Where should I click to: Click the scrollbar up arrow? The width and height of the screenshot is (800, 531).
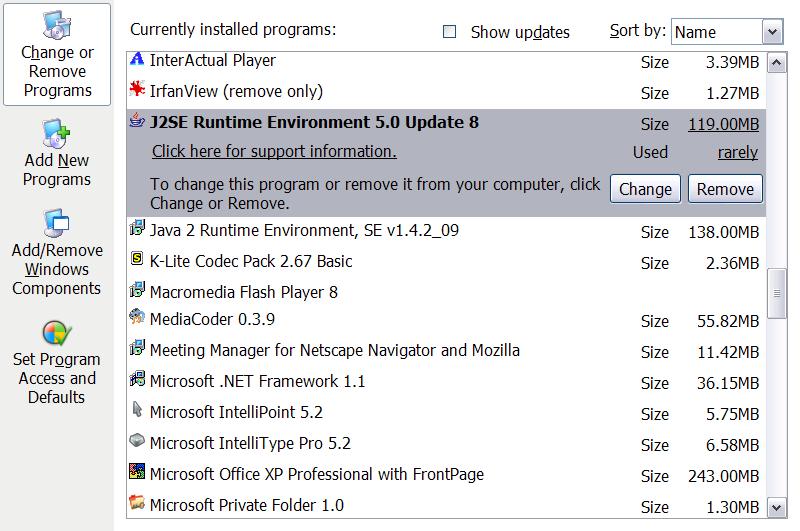click(x=777, y=63)
